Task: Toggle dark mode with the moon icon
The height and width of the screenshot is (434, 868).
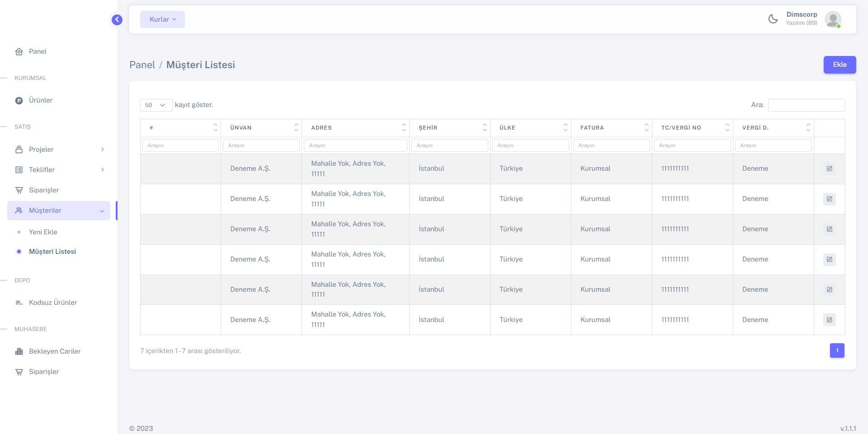Action: (773, 19)
